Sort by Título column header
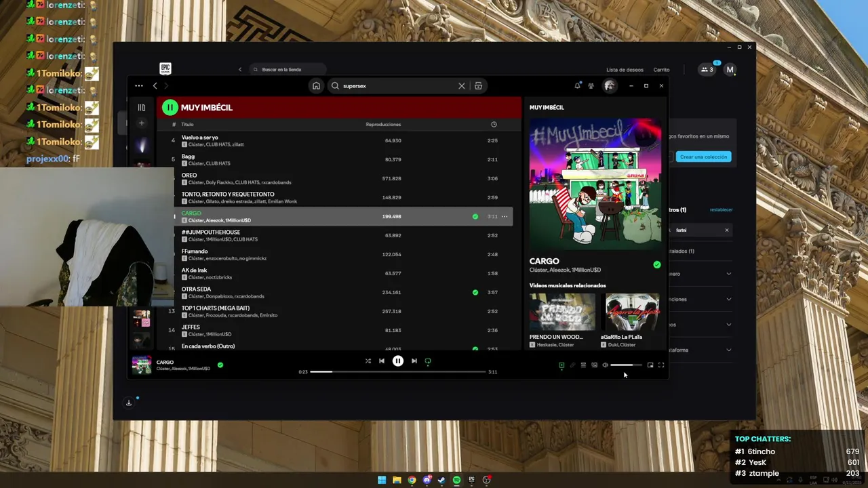Image resolution: width=868 pixels, height=488 pixels. click(x=187, y=125)
